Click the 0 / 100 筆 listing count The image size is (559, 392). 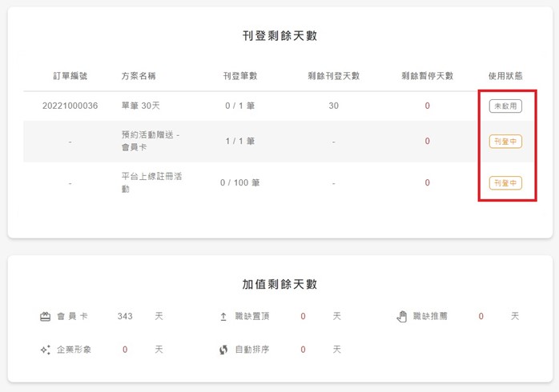tap(240, 183)
